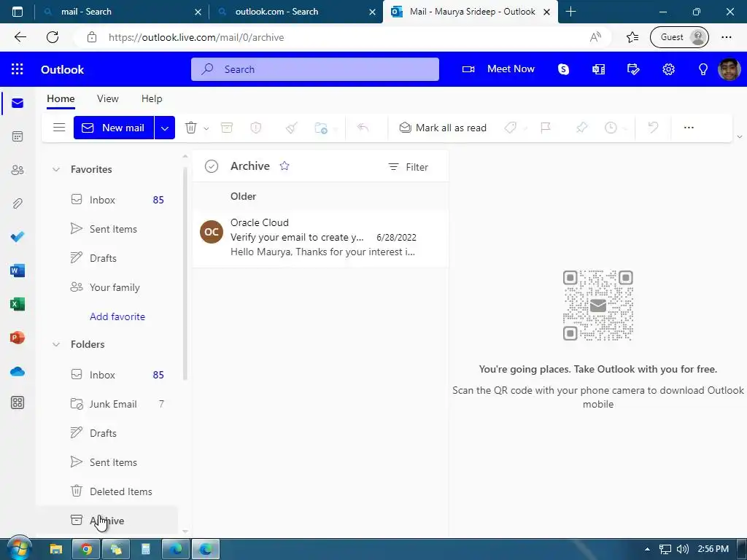The width and height of the screenshot is (747, 560).
Task: Click the folder pane scrollbar
Action: pos(185,272)
